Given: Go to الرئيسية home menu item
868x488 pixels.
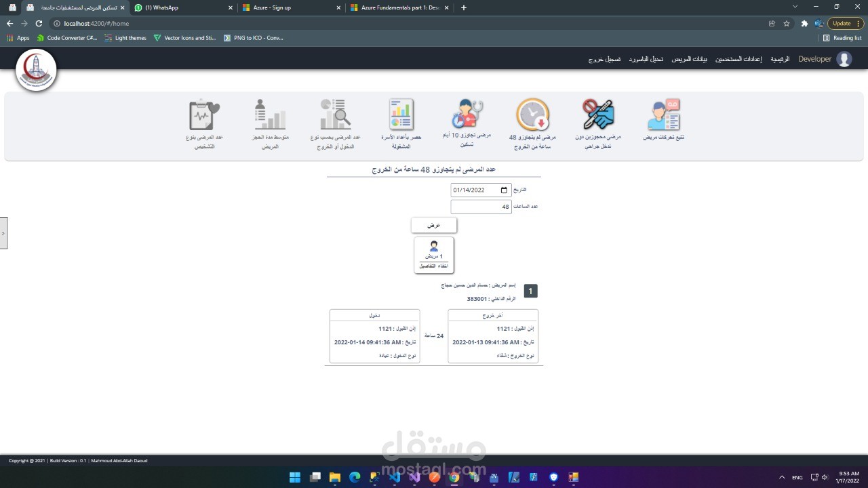Looking at the screenshot, I should [780, 59].
